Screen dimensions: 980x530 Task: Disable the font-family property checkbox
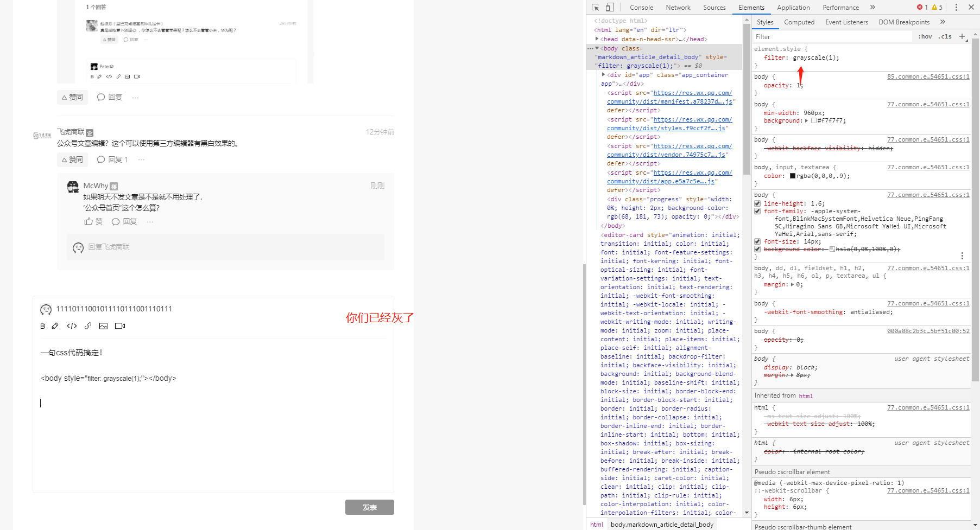(757, 211)
